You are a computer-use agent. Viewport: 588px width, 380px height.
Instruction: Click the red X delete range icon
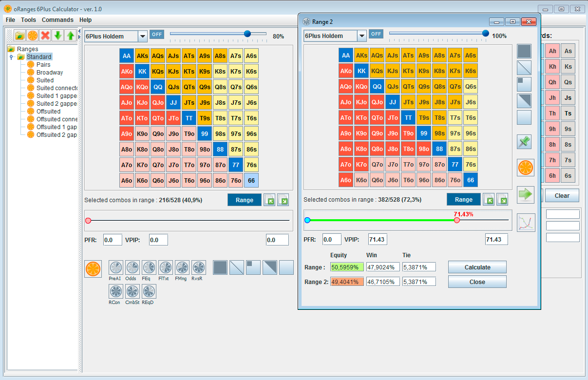(45, 36)
